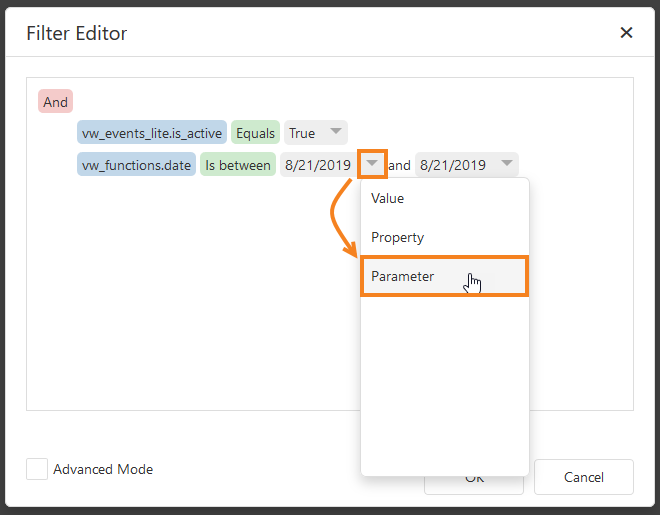Enable the Advanced Mode checkbox
Image resolution: width=660 pixels, height=515 pixels.
click(37, 469)
